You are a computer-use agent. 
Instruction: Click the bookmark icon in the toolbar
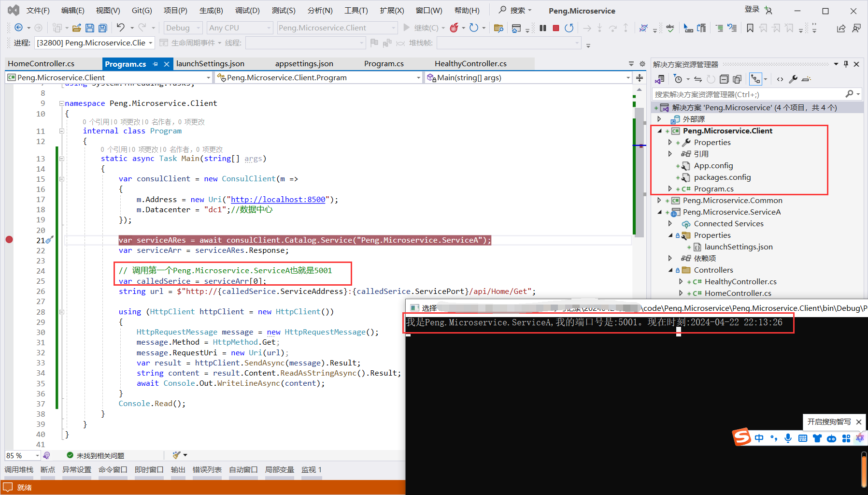coord(750,28)
